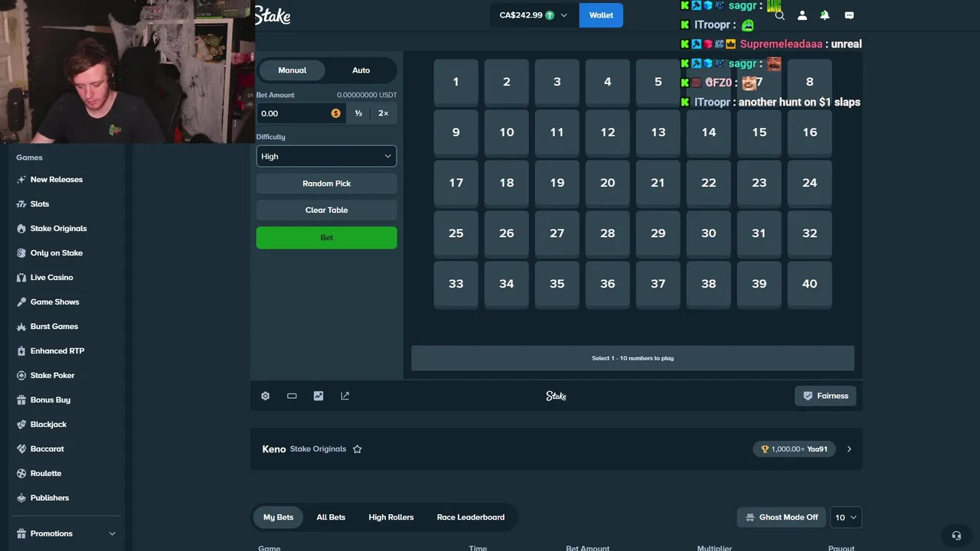The height and width of the screenshot is (551, 980).
Task: Switch to All Bets tab
Action: [331, 517]
